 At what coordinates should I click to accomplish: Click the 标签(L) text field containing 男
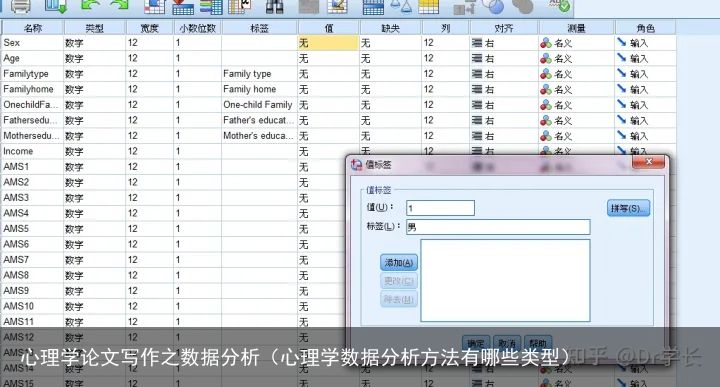(498, 227)
